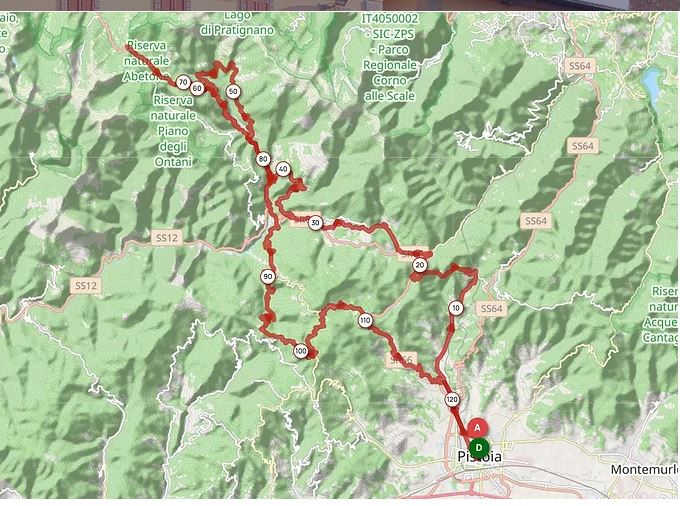
Task: Select the 120 km route marker
Action: click(x=452, y=399)
